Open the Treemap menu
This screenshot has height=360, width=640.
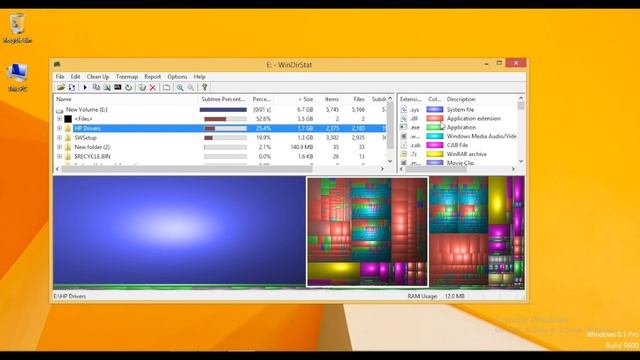pyautogui.click(x=127, y=77)
